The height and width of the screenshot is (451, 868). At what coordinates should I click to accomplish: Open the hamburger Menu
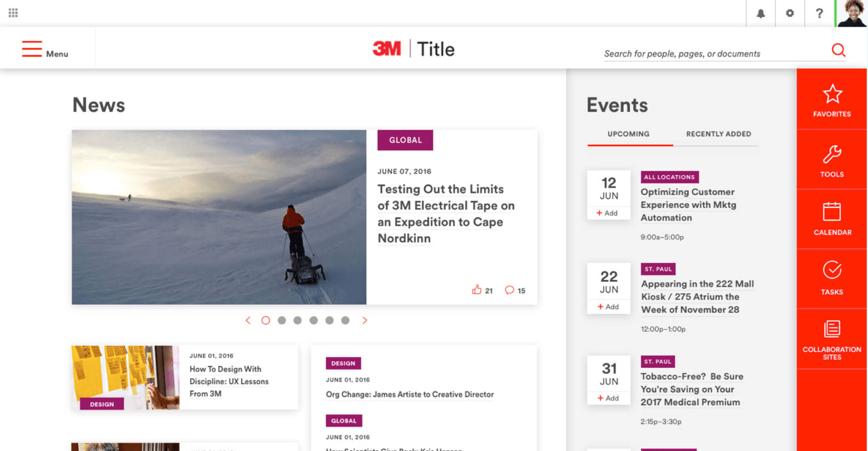click(33, 49)
